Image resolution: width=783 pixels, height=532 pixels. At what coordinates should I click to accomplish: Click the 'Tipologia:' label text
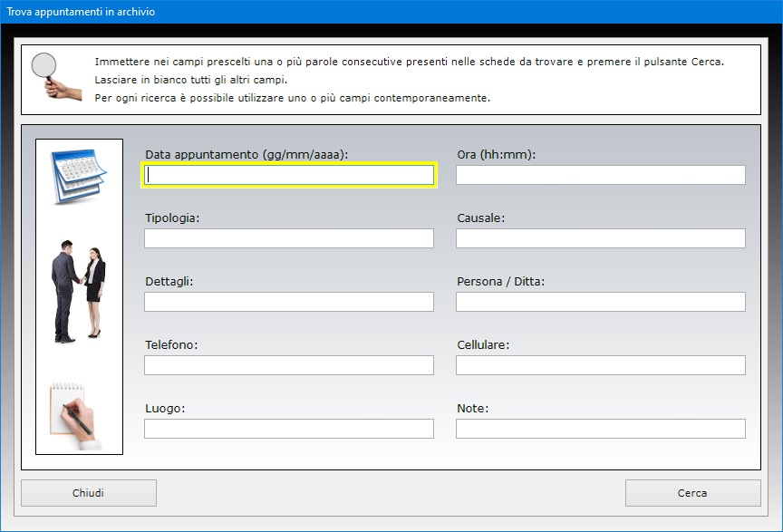coord(172,218)
